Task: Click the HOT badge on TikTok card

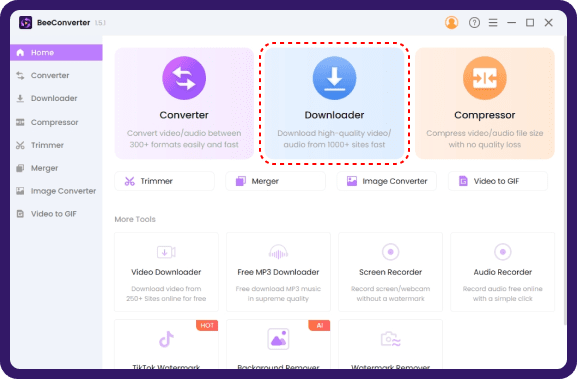Action: [207, 325]
